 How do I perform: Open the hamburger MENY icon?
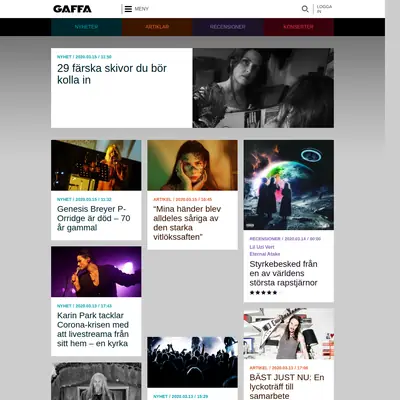[128, 9]
